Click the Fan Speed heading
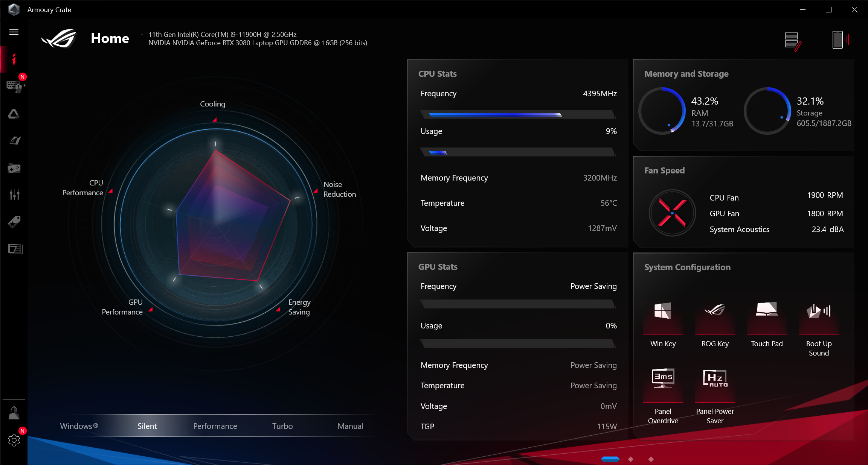The width and height of the screenshot is (868, 465). point(664,170)
